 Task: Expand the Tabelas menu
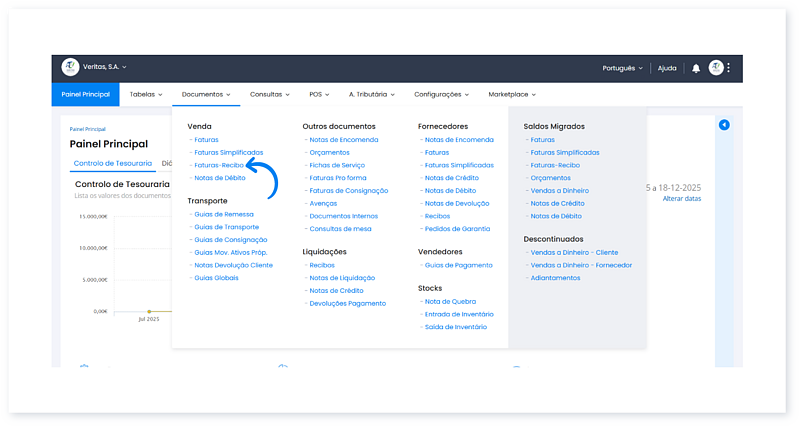147,94
